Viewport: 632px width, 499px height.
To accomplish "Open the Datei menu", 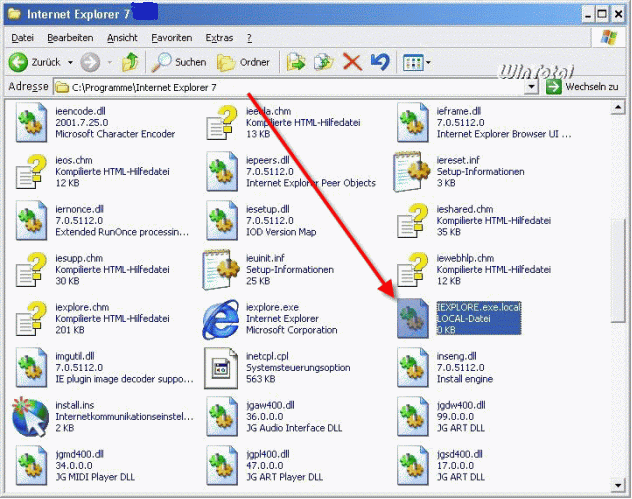I will tap(22, 38).
